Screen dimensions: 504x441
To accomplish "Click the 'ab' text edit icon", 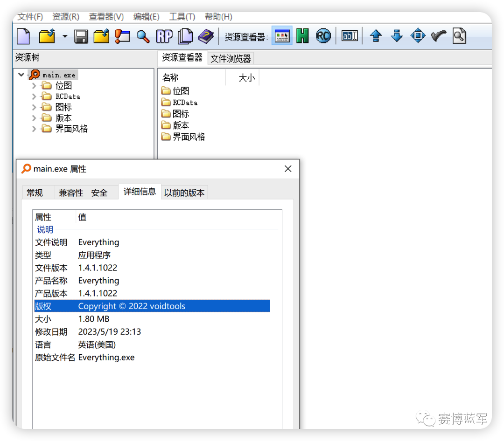I will pos(350,35).
